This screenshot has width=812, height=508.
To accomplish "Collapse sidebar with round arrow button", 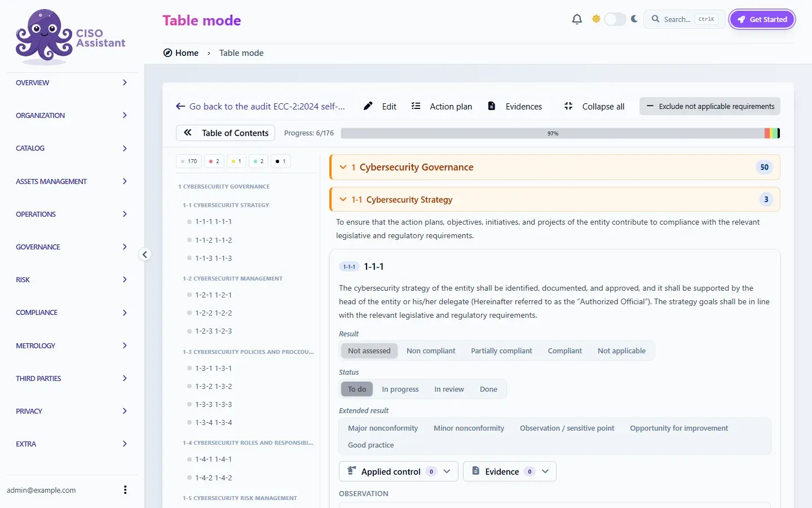I will pyautogui.click(x=145, y=255).
